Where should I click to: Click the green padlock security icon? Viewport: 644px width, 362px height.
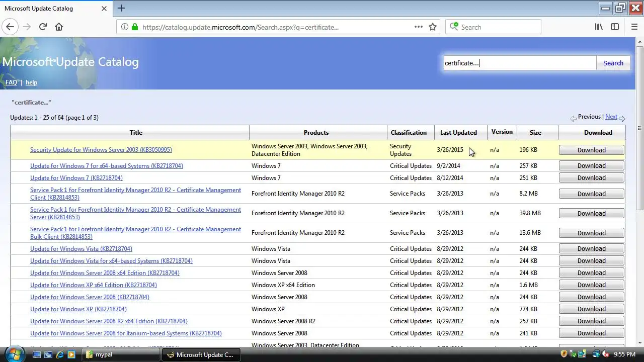click(x=135, y=27)
